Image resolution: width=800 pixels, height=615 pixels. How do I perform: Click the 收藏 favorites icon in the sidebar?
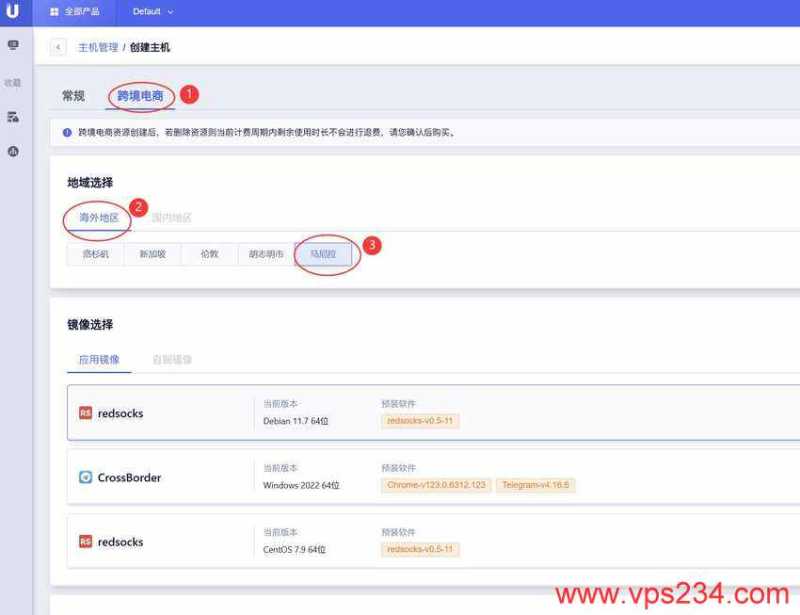pos(13,83)
